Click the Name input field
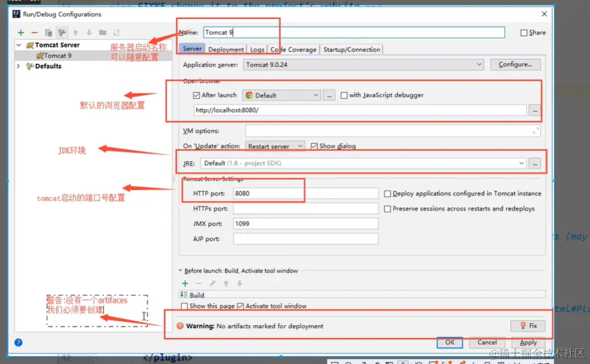Viewport: 590px width, 364px height. click(x=354, y=32)
